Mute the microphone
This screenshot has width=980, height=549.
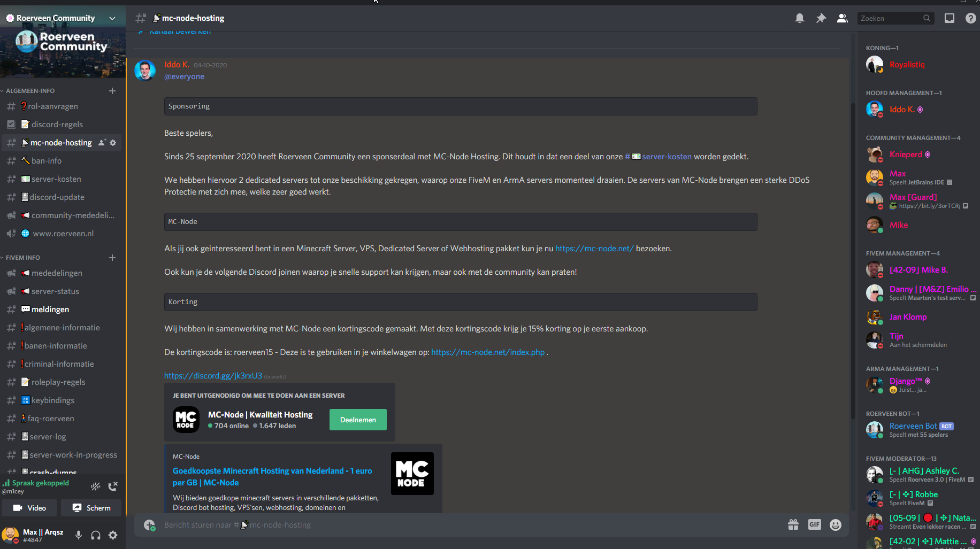tap(79, 535)
